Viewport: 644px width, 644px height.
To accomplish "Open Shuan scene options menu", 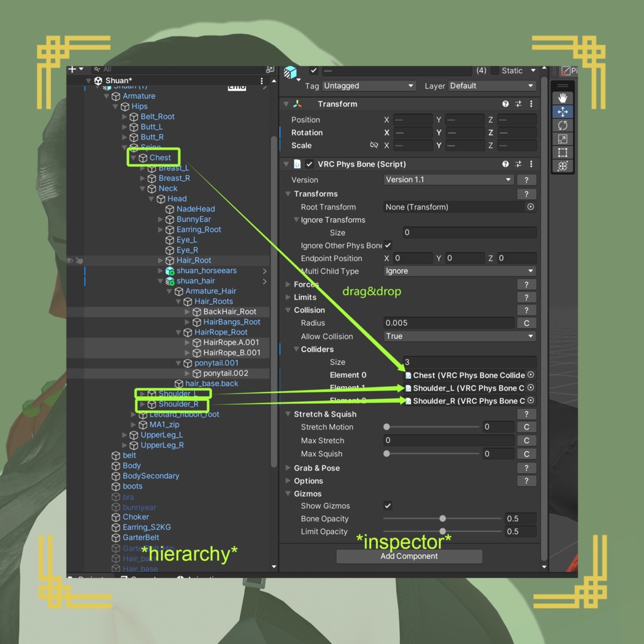I will click(x=262, y=81).
